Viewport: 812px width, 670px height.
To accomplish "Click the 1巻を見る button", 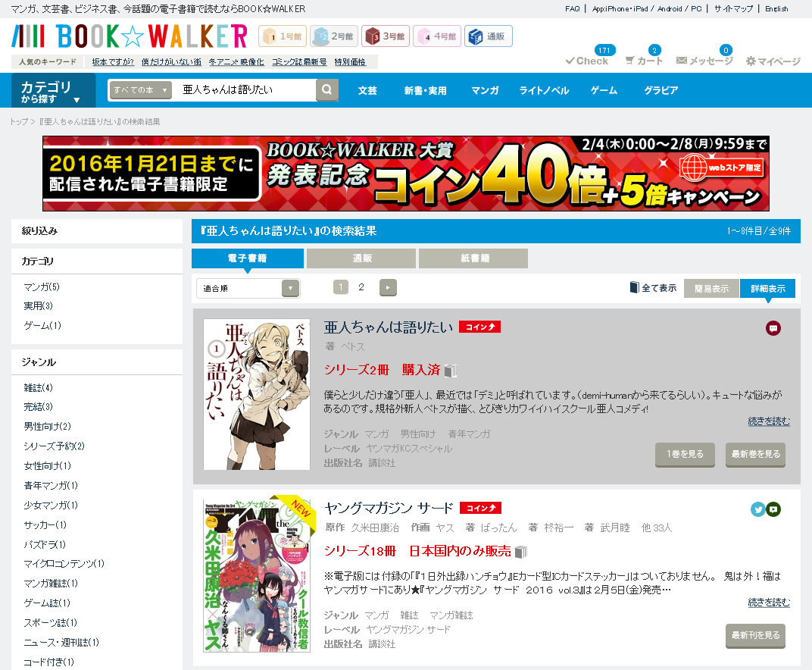I will point(685,454).
